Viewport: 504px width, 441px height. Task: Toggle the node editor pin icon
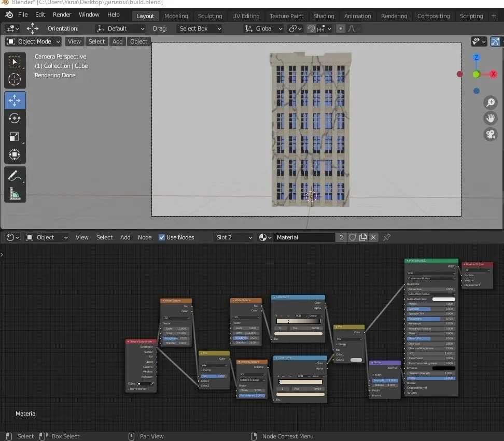tap(387, 237)
